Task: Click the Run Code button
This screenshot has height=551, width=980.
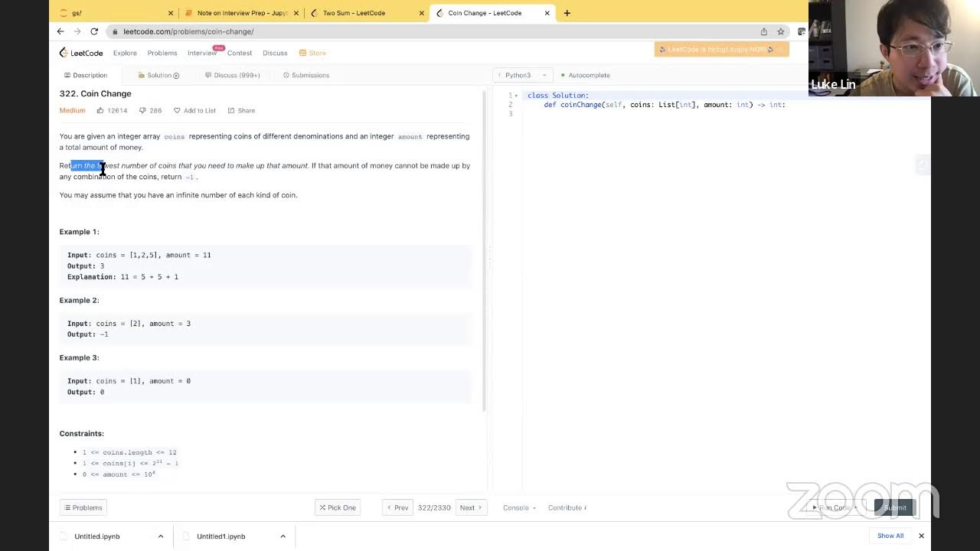Action: coord(834,507)
